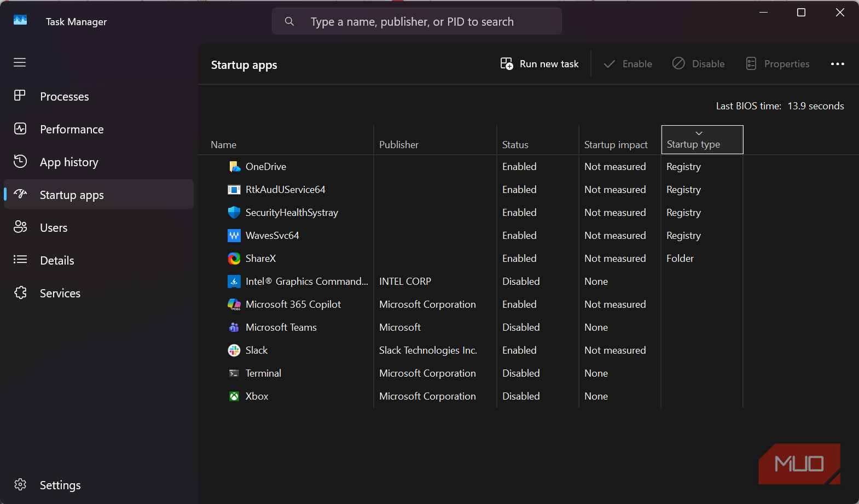859x504 pixels.
Task: Select the Slack Technologies Inc. publisher cell
Action: (428, 350)
